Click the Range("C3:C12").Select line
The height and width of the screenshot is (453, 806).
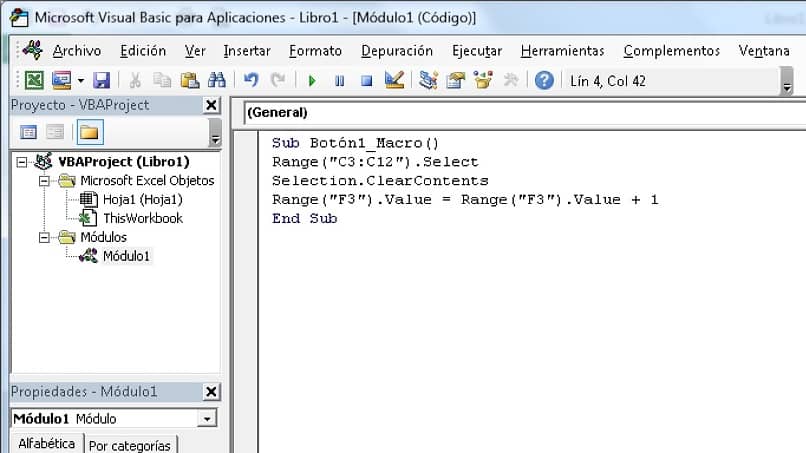(x=375, y=162)
